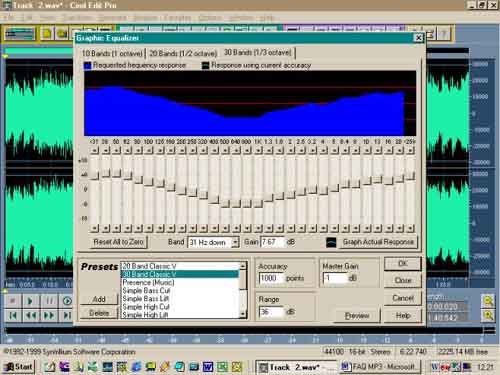Screen dimensions: 500x375
Task: Raise the 1K band with its top arrow
Action: pyautogui.click(x=258, y=151)
